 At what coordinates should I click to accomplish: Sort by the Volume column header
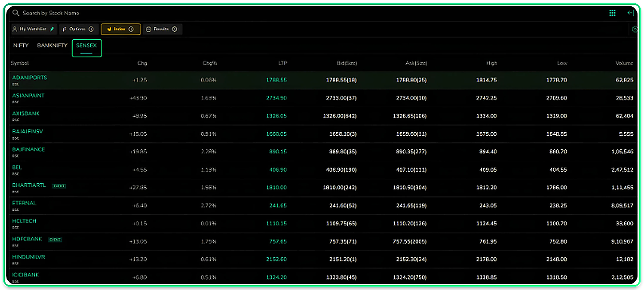pyautogui.click(x=624, y=63)
